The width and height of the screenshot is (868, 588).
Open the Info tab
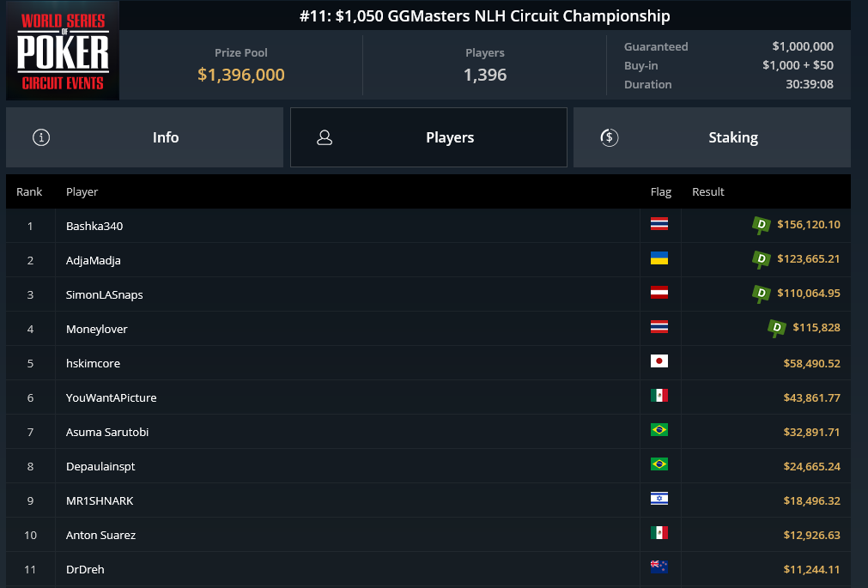tap(144, 137)
